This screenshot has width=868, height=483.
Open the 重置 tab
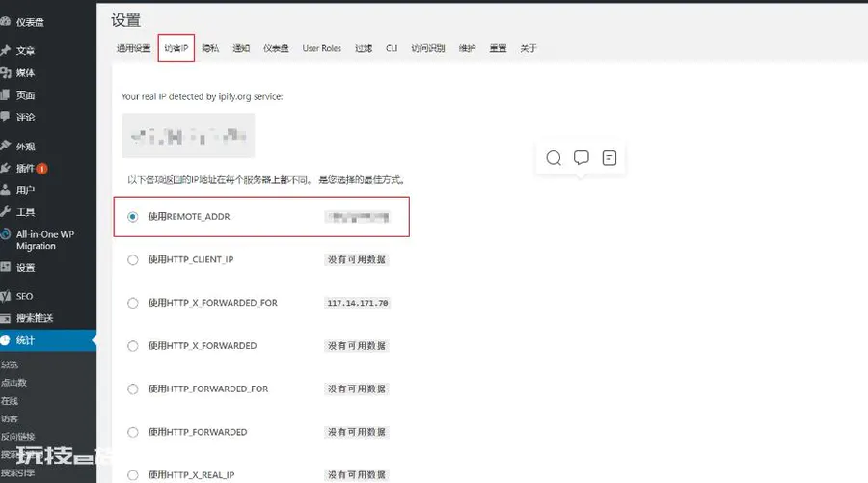[x=498, y=48]
